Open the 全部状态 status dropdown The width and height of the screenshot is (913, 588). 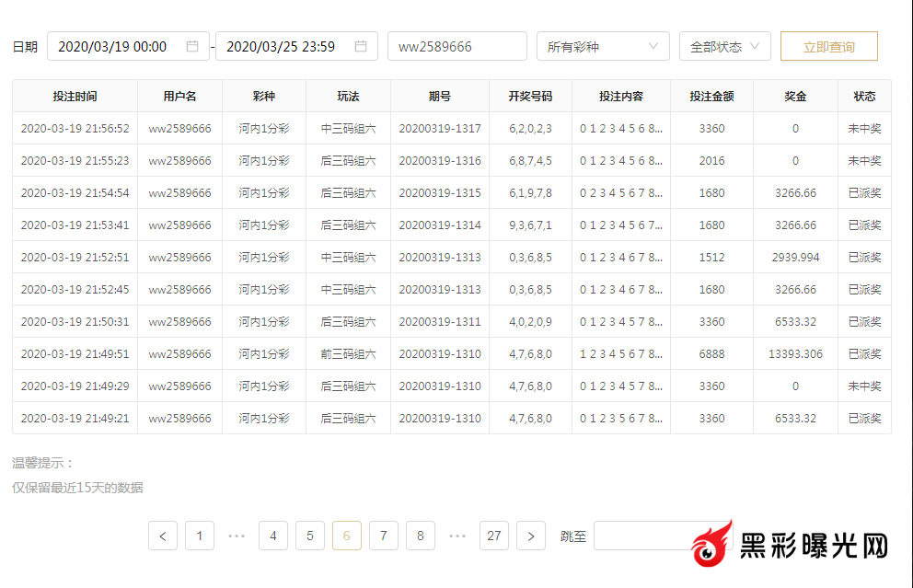(x=724, y=46)
